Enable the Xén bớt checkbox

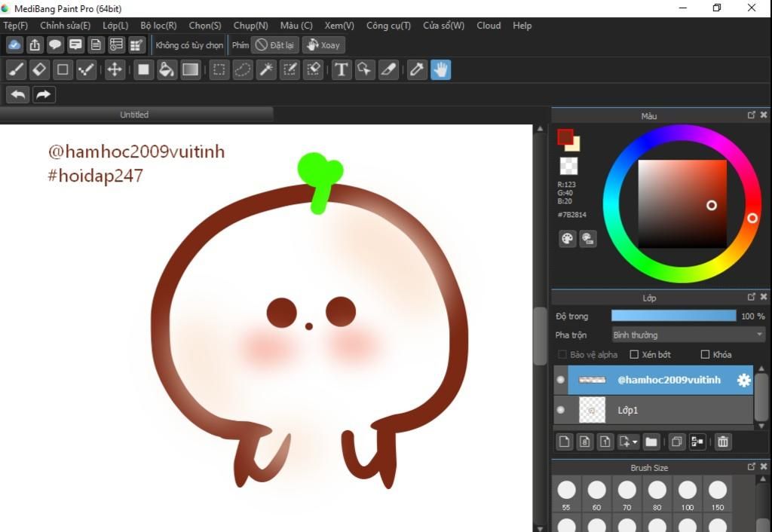(x=634, y=354)
